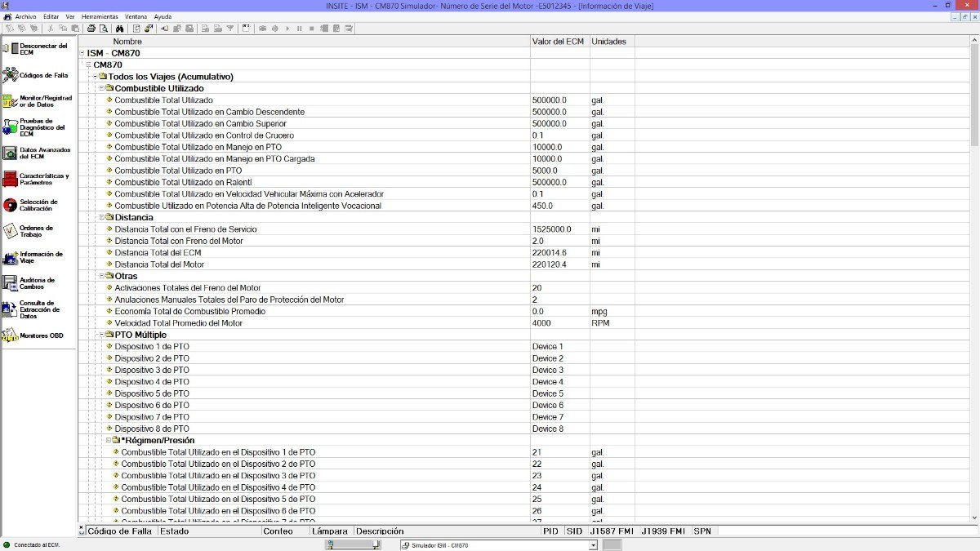Click the print preview toolbar icon
Screen dimensions: 980x551
104,29
